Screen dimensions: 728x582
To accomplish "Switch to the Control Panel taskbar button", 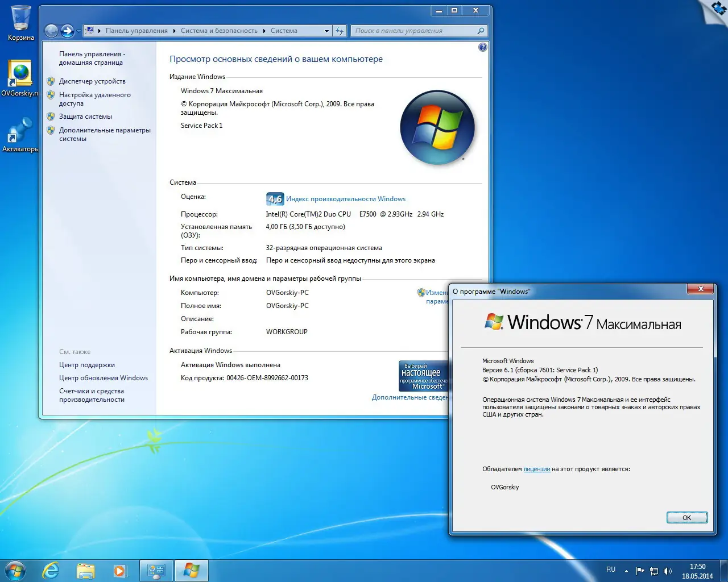I will [156, 571].
